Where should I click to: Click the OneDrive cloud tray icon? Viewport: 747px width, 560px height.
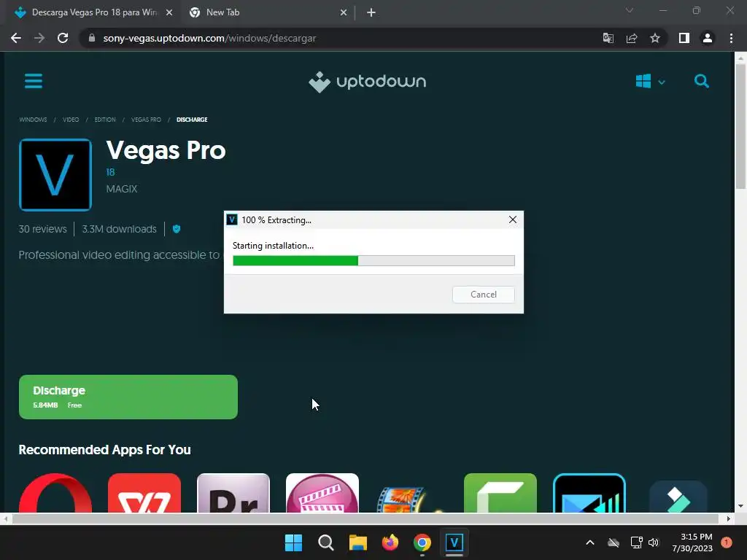pos(614,542)
